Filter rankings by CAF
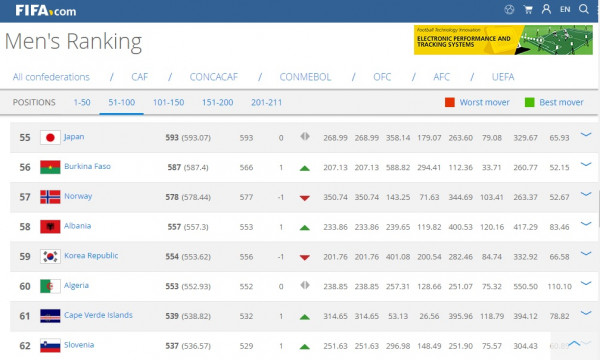This screenshot has width=600, height=360. (140, 77)
